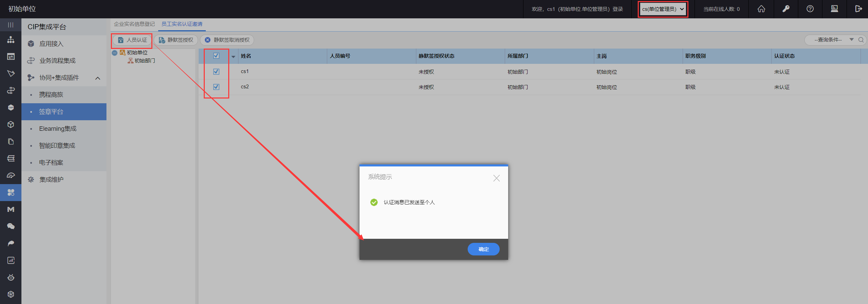Select the computer monitor icon in top bar
Image resolution: width=868 pixels, height=304 pixels.
pos(834,9)
